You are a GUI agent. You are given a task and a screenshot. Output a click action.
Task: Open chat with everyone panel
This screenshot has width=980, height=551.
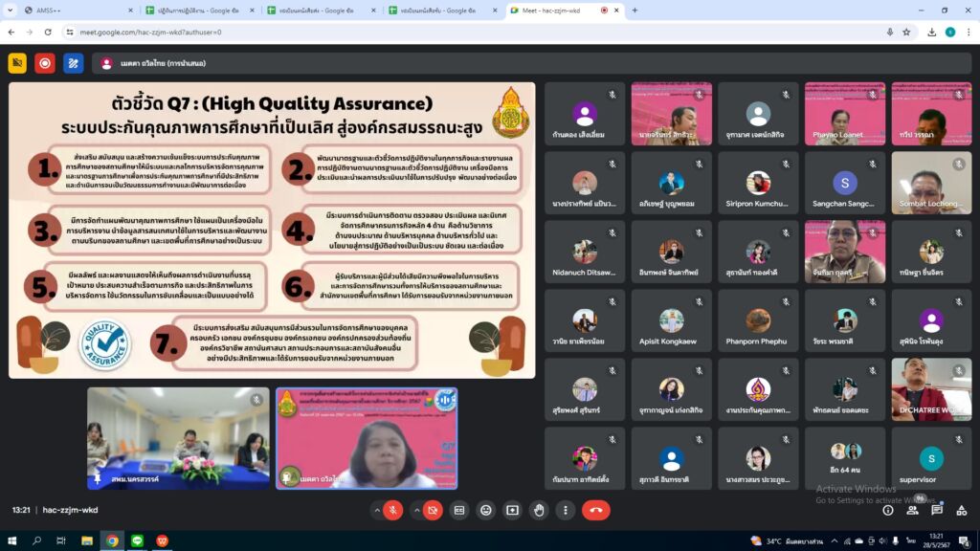[937, 510]
